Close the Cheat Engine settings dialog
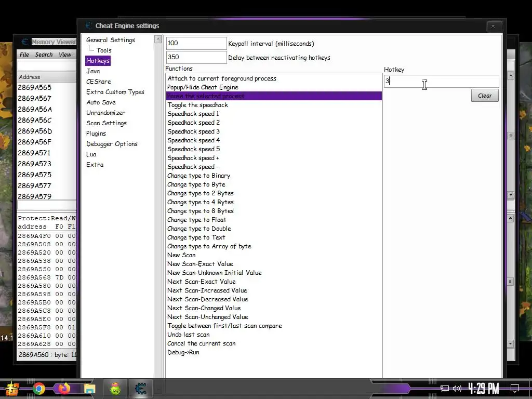Image resolution: width=532 pixels, height=399 pixels. [x=493, y=26]
